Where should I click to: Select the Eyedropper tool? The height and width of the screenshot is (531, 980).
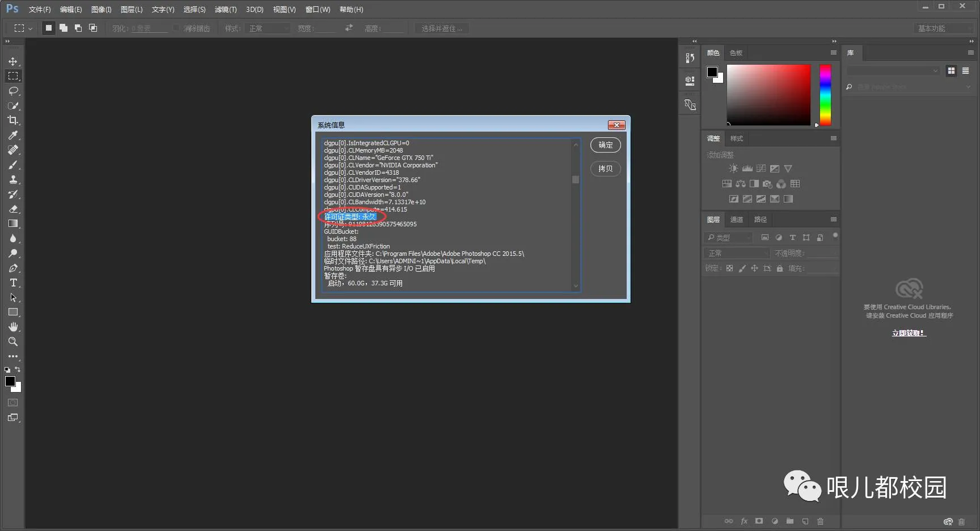(x=13, y=135)
